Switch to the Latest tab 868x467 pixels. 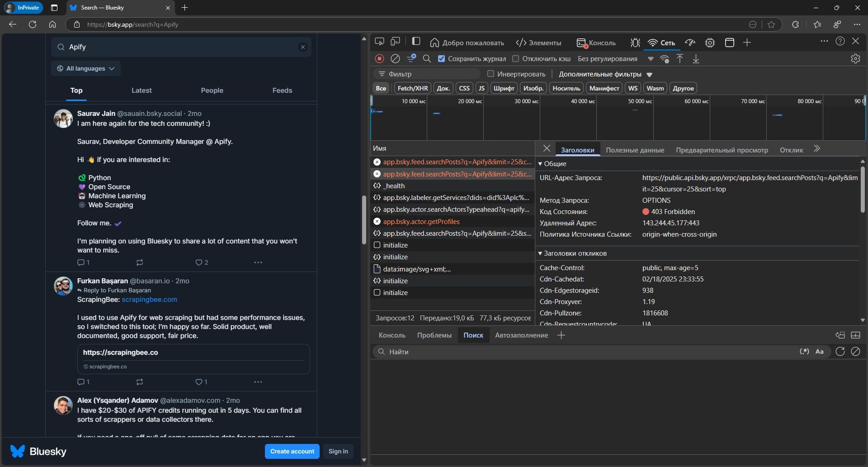[x=142, y=91]
